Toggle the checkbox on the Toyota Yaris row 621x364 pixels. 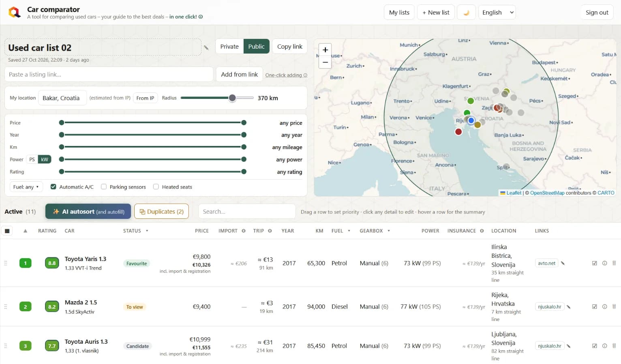coord(595,263)
